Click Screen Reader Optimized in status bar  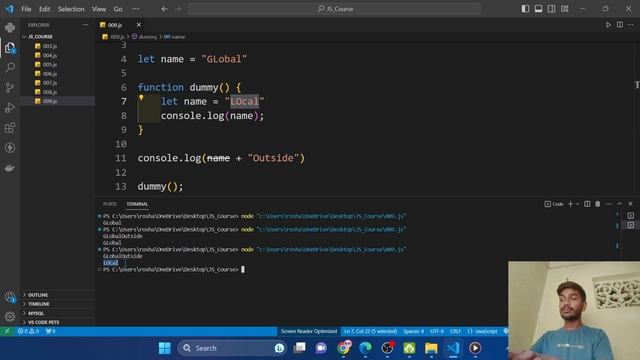point(309,331)
